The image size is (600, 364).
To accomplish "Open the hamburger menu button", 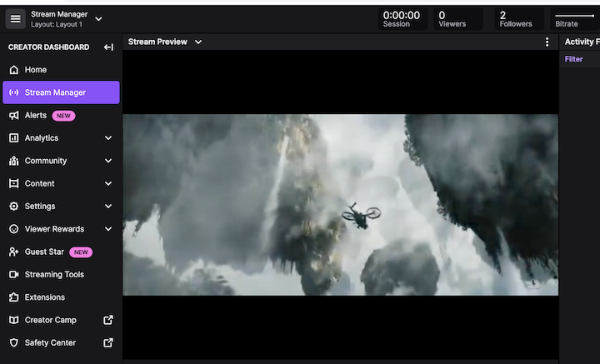I will pyautogui.click(x=15, y=18).
